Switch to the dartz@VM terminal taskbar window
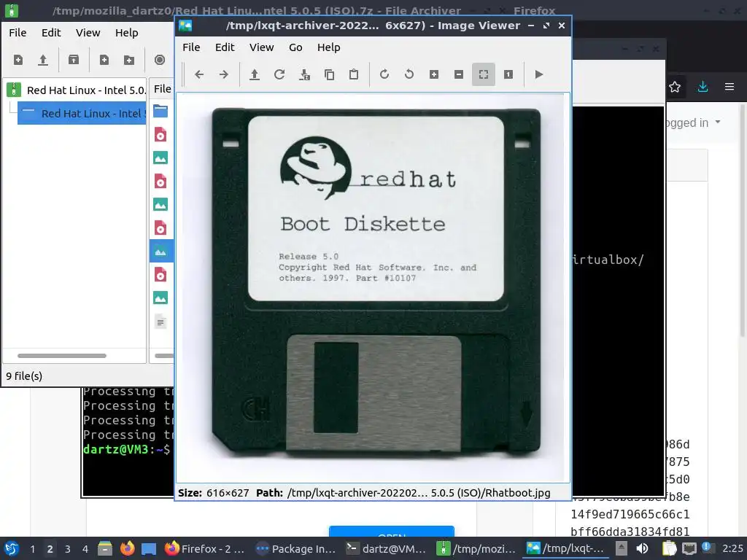 point(386,548)
